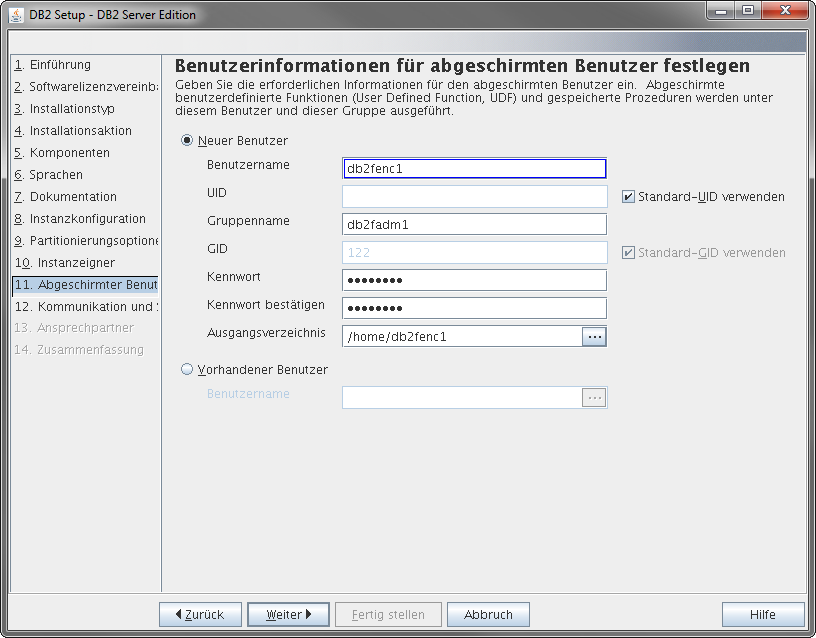
Task: Open Hilfe for this page
Action: (x=763, y=615)
